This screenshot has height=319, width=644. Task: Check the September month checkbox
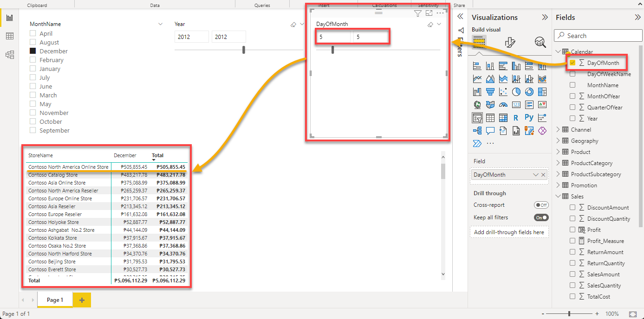33,130
